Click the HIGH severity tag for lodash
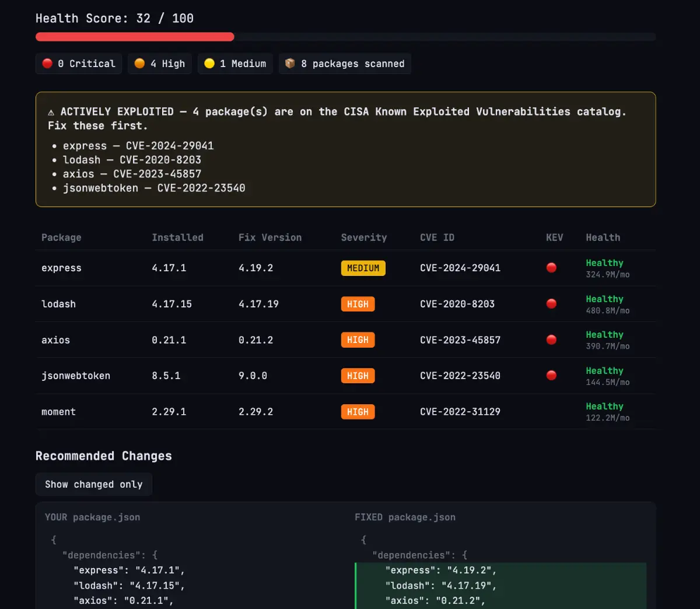Image resolution: width=700 pixels, height=609 pixels. [358, 304]
